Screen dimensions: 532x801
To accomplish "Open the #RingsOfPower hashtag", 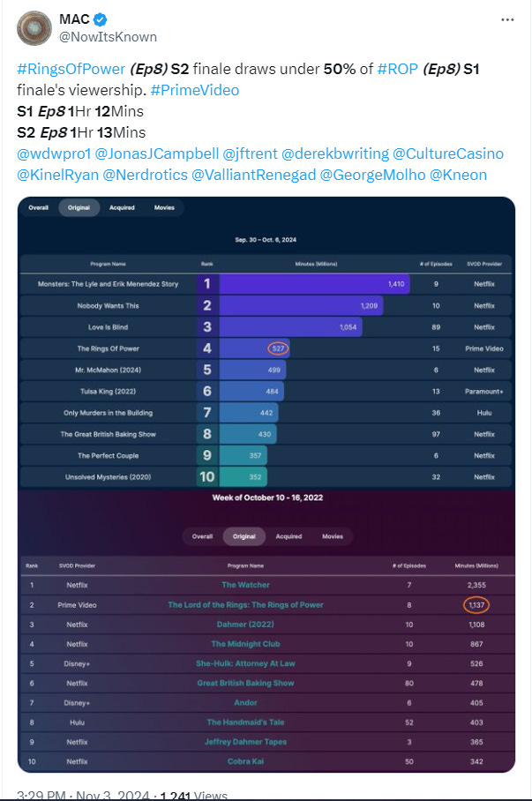I will click(x=71, y=69).
